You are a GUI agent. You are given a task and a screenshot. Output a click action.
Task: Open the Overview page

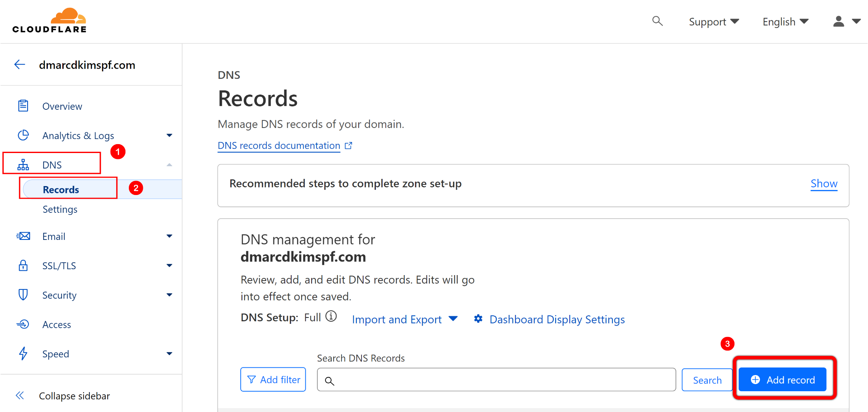tap(62, 106)
